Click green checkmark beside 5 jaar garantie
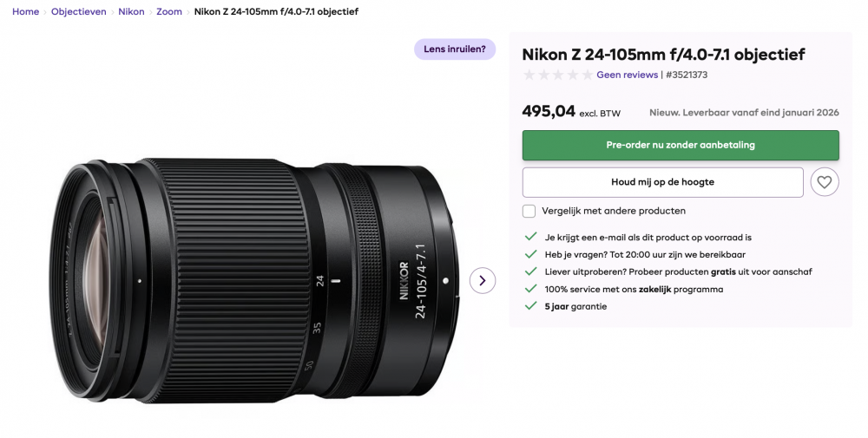Screen dimensions: 868x438 tap(531, 306)
